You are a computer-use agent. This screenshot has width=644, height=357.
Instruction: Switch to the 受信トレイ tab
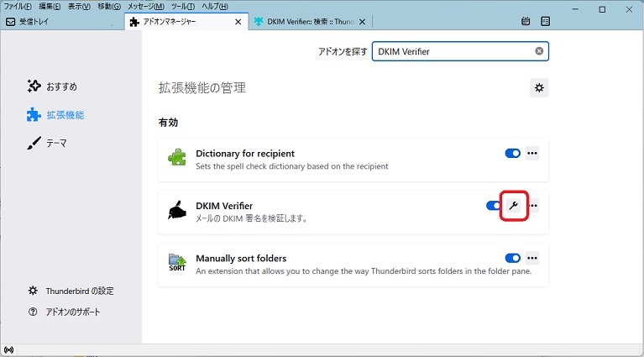59,22
